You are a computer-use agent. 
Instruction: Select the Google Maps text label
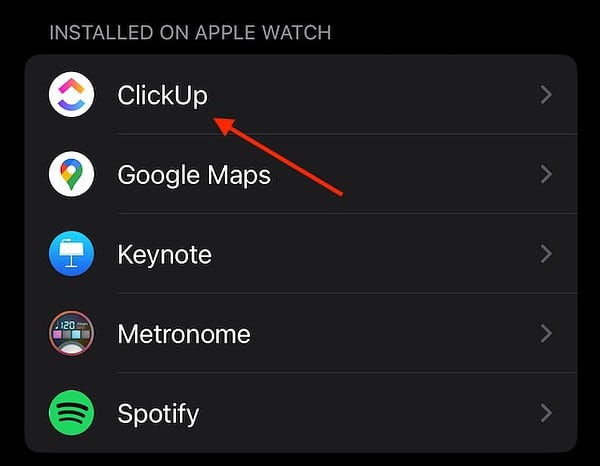(x=194, y=176)
